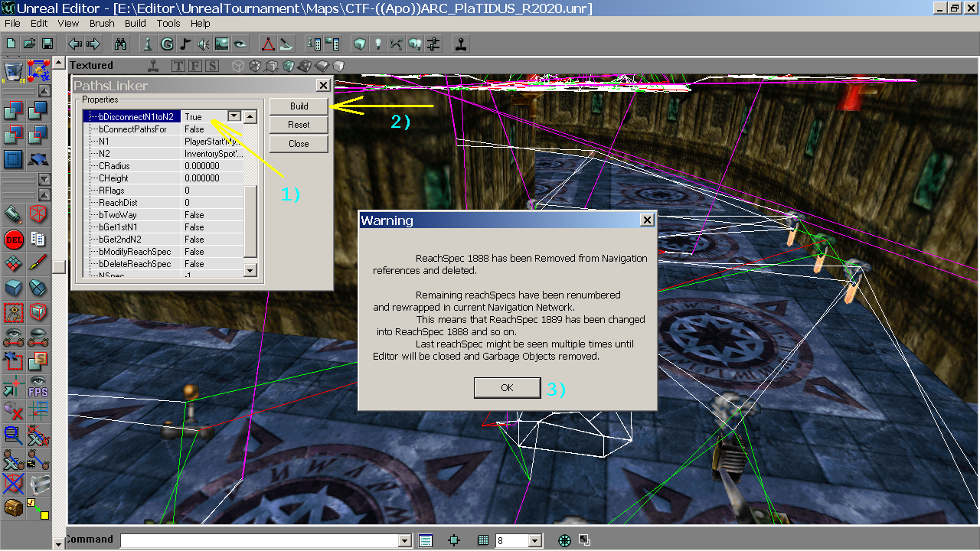The height and width of the screenshot is (551, 980).
Task: Open the Texture browser picture icon
Action: [222, 44]
